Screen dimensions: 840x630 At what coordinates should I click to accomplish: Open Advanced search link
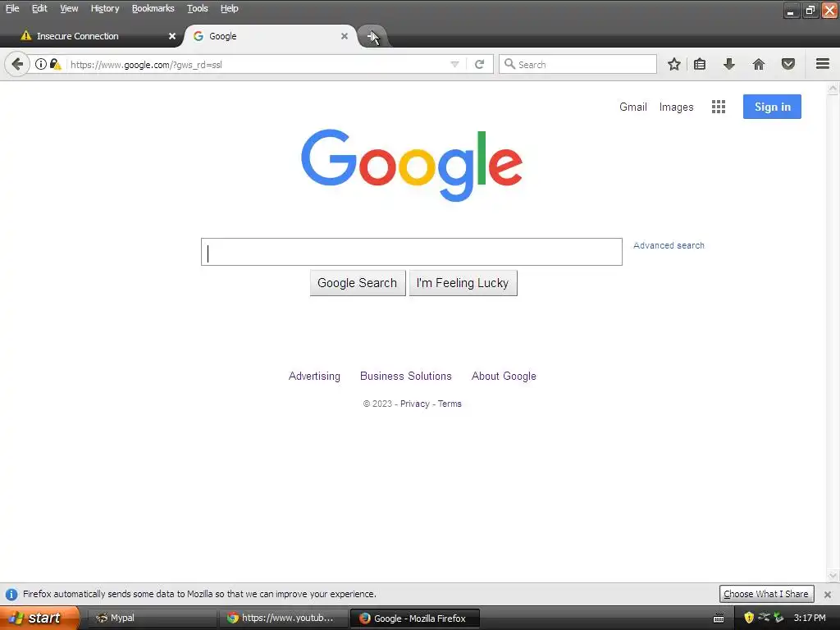pos(669,245)
